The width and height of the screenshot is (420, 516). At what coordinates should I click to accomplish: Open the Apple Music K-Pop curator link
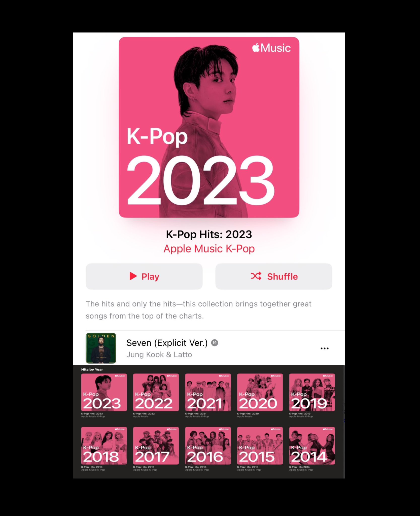(x=209, y=249)
